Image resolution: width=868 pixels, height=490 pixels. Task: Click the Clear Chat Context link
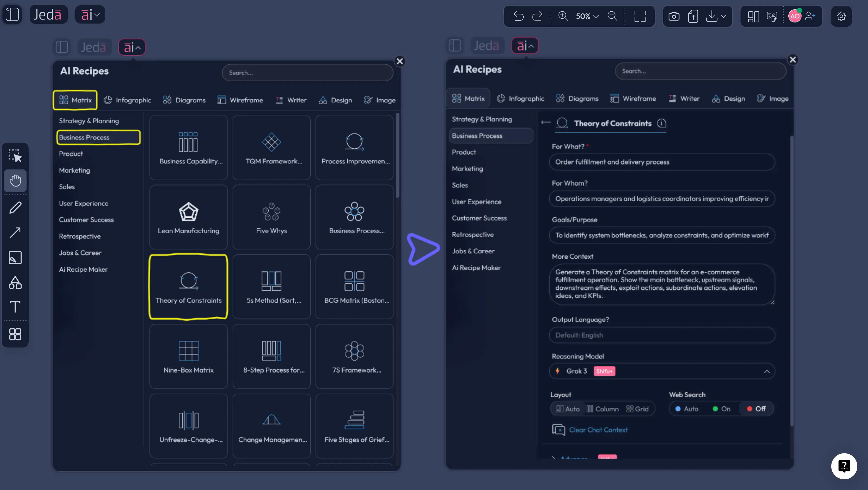coord(598,430)
